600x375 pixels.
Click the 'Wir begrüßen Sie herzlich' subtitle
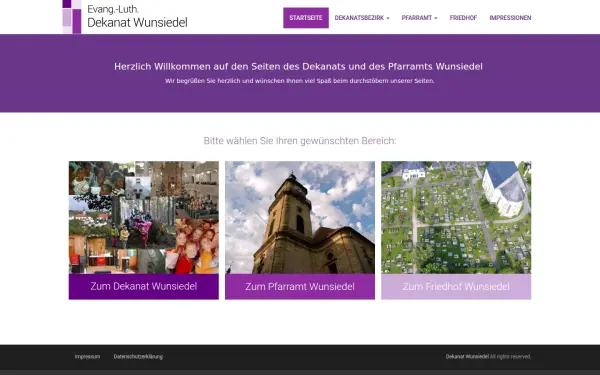[x=300, y=81]
